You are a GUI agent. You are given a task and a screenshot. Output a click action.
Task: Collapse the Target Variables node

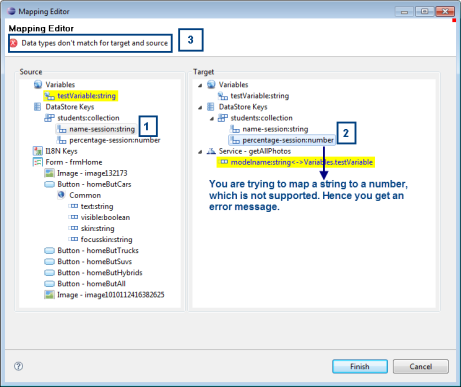(200, 85)
